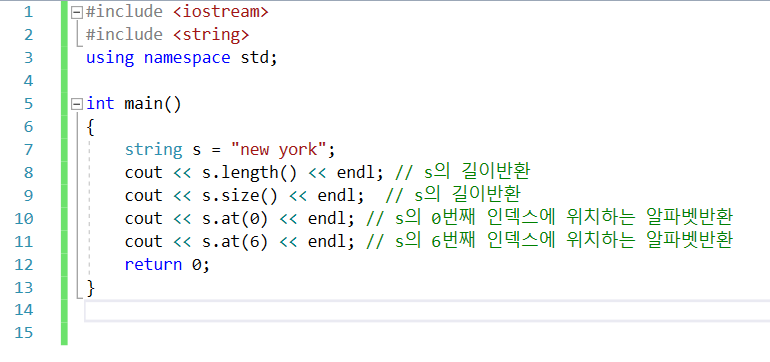Click line number 10 in the gutter
Screen dimensions: 770x362
pos(24,219)
